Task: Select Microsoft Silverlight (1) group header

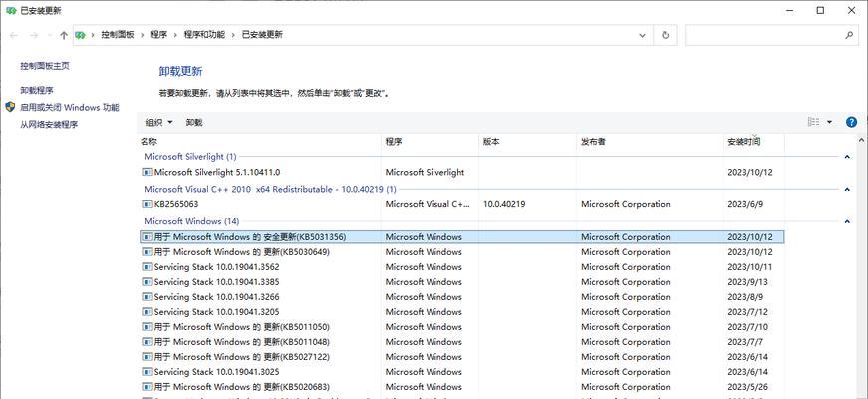Action: coord(190,157)
